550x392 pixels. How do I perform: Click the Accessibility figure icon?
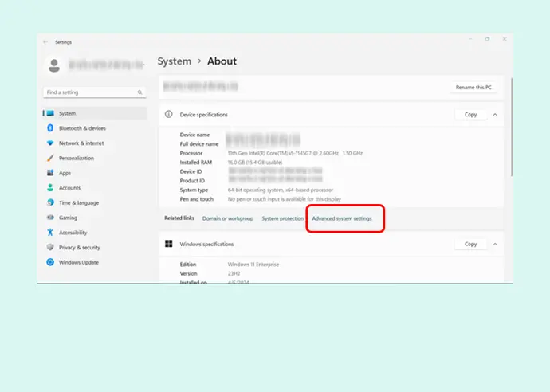(50, 232)
